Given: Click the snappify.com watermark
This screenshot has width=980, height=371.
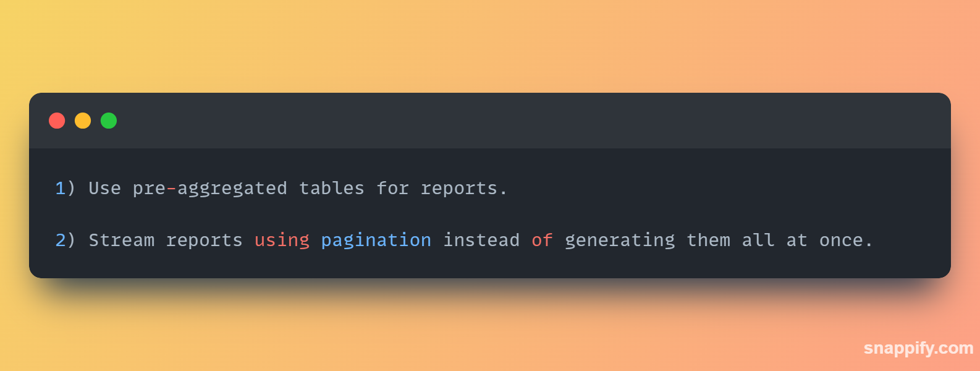Looking at the screenshot, I should [x=918, y=348].
